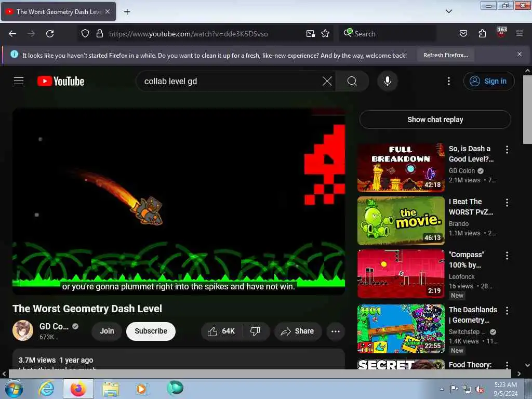Screen dimensions: 532x399
Task: Click Show chat replay button
Action: (435, 119)
